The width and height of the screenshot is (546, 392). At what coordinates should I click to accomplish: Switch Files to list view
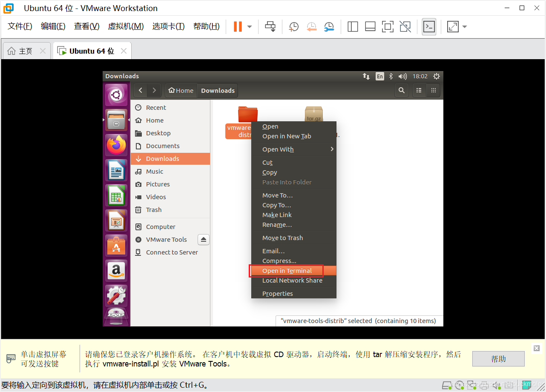tap(419, 90)
